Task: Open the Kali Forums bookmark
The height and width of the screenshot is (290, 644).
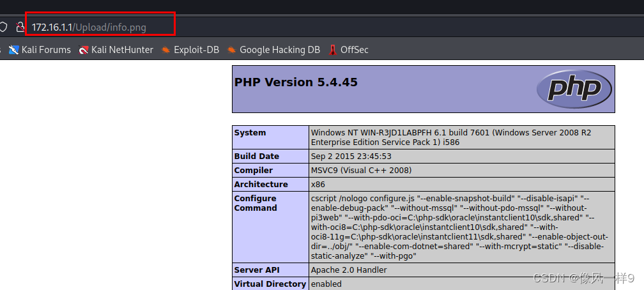Action: pos(40,50)
